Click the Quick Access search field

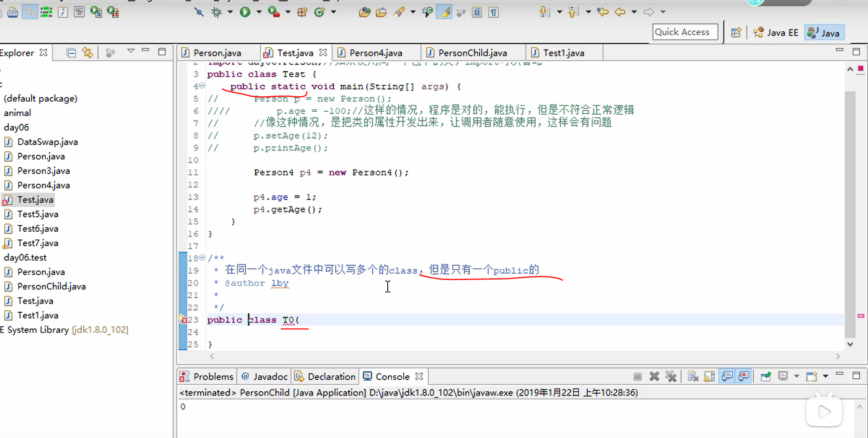pos(685,32)
